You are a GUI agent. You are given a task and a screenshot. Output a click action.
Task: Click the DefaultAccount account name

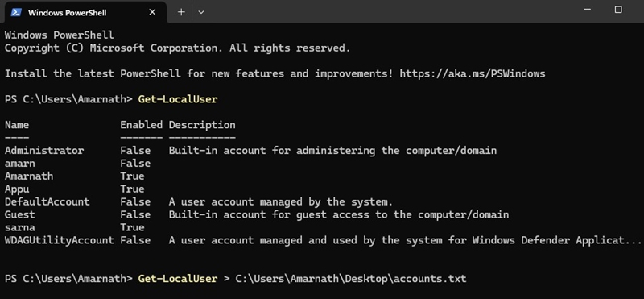click(47, 202)
